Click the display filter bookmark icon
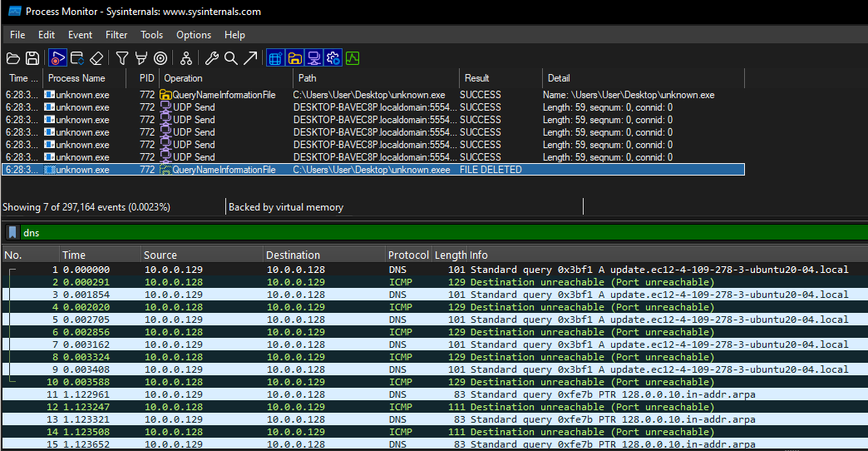The width and height of the screenshot is (868, 451). [12, 233]
